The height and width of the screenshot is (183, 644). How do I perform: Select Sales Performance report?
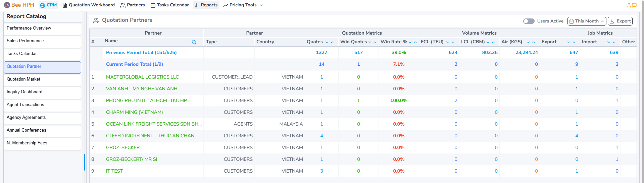coord(25,41)
